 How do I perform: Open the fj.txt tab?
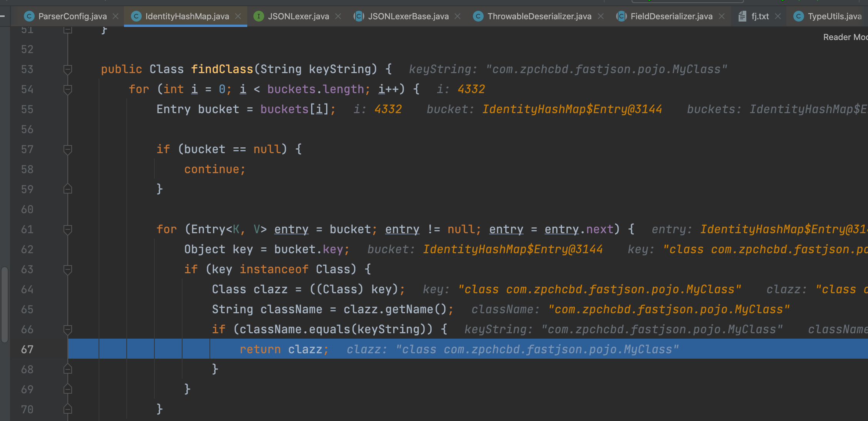[759, 16]
